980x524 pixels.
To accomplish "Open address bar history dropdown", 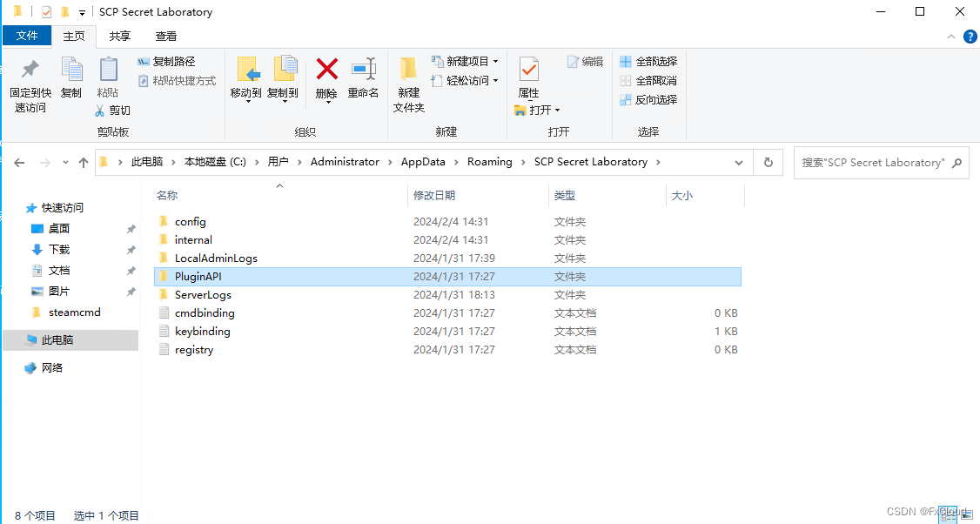I will pos(739,163).
